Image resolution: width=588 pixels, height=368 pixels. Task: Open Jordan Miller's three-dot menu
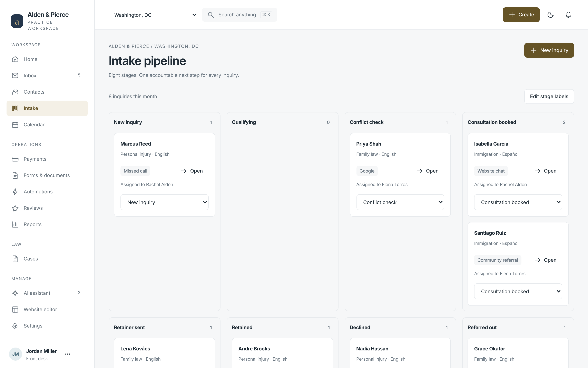[x=67, y=354]
